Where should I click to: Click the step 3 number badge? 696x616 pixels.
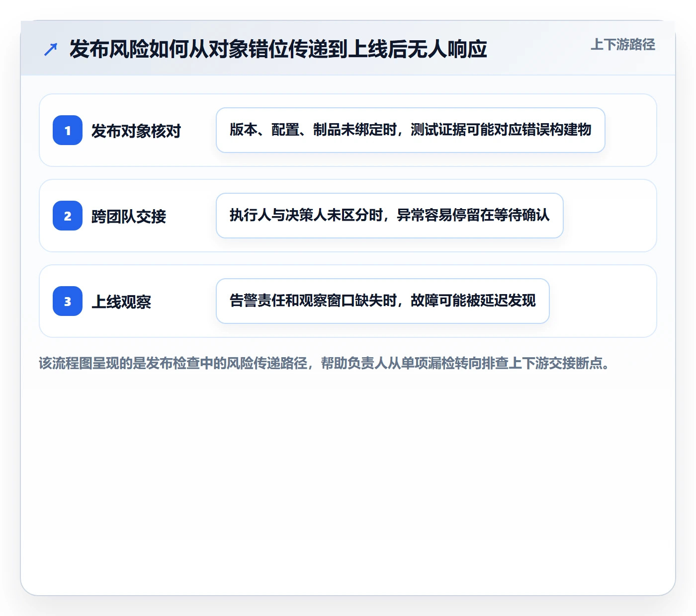pyautogui.click(x=68, y=301)
